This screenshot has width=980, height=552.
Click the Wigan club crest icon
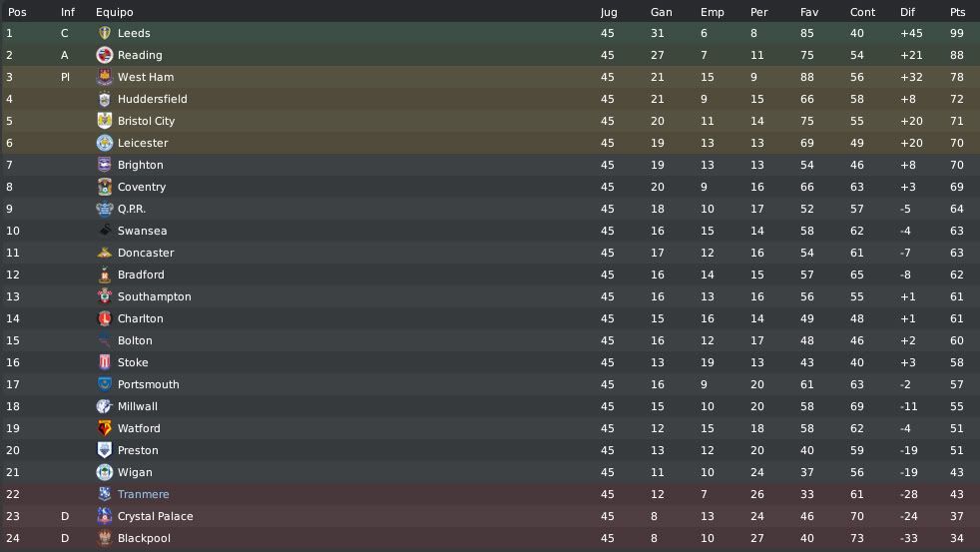click(x=105, y=472)
